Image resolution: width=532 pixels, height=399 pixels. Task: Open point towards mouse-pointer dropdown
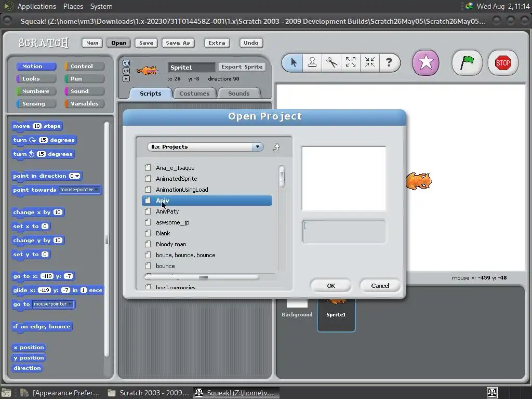[79, 190]
